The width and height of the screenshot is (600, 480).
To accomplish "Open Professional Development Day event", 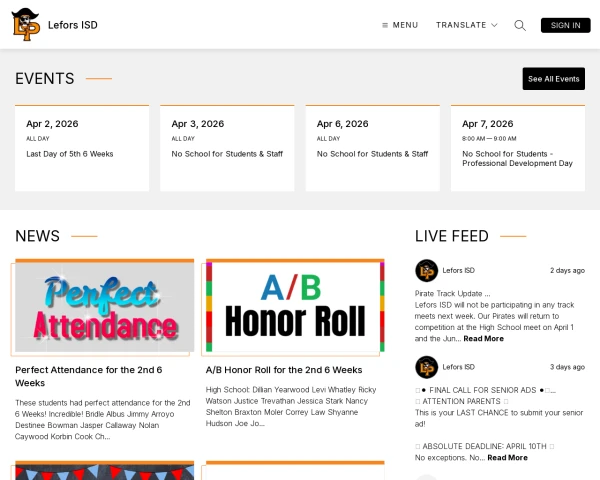I will (517, 158).
